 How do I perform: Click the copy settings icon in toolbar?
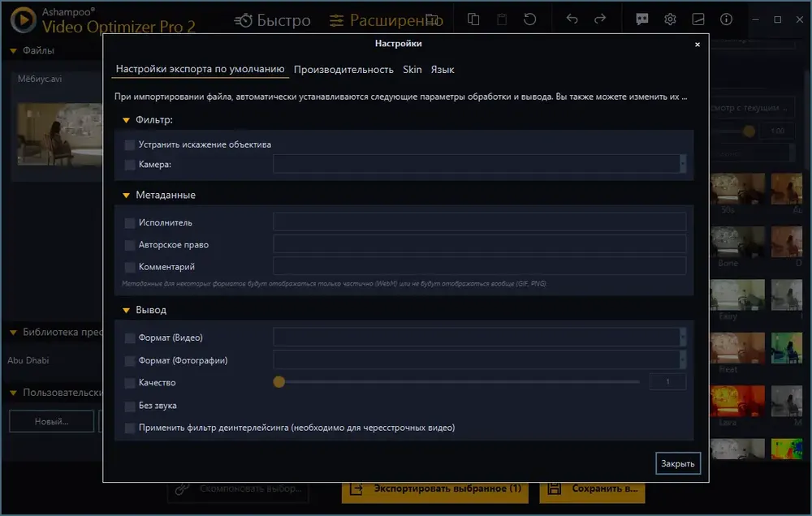[x=473, y=19]
